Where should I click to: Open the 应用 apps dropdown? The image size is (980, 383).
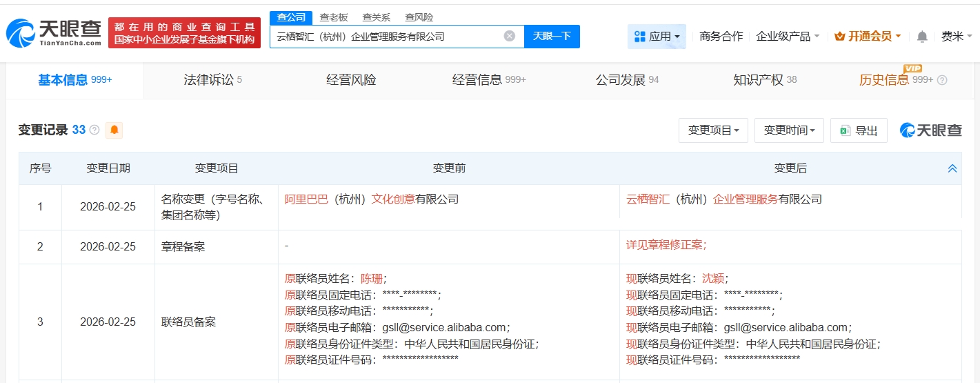point(657,37)
